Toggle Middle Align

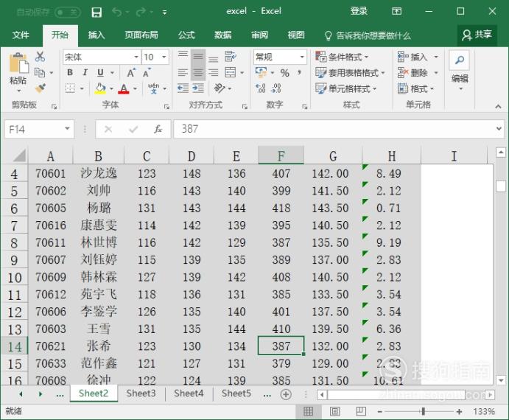tap(198, 57)
